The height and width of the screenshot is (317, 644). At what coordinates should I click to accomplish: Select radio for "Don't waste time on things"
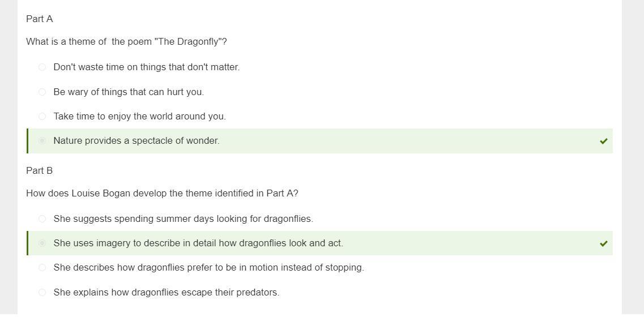point(42,67)
